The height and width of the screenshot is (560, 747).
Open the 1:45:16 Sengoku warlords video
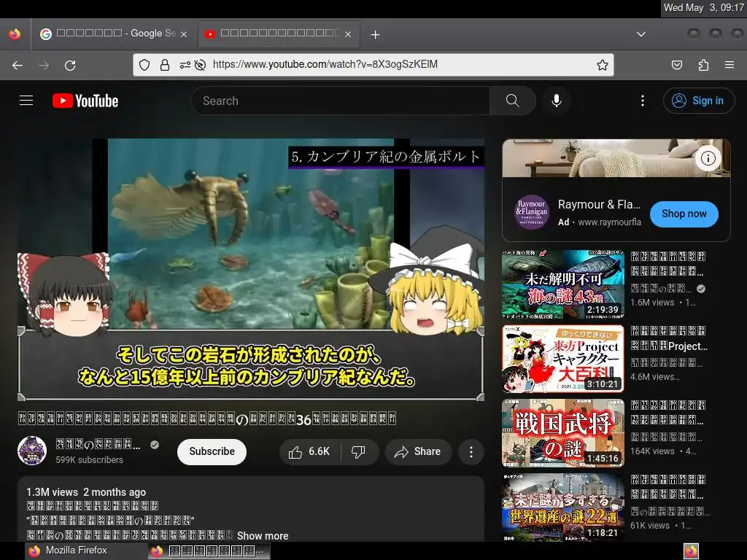point(562,433)
